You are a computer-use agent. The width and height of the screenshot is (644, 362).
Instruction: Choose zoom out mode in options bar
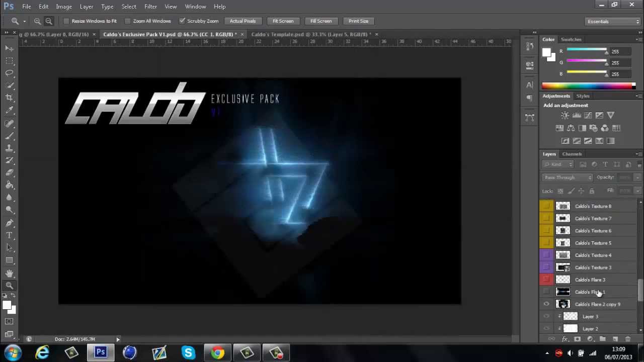49,21
